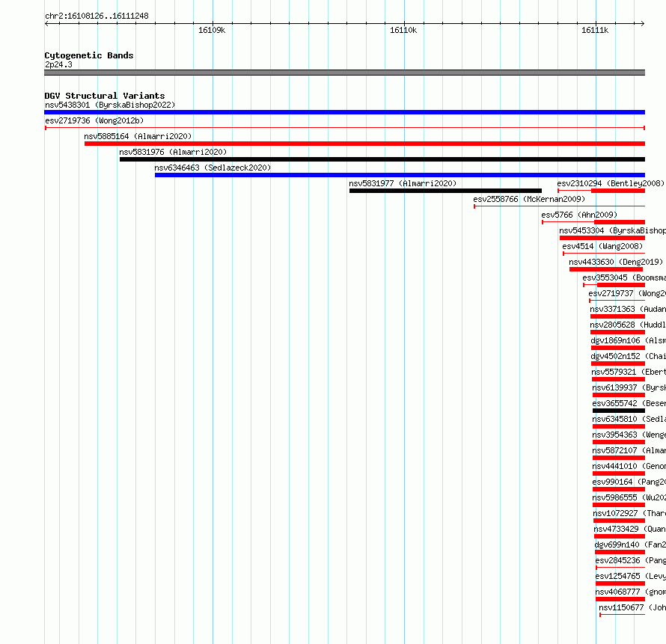Image resolution: width=666 pixels, height=644 pixels.
Task: Click the nsv5831977 (Almarri2020) label
Action: click(x=403, y=183)
